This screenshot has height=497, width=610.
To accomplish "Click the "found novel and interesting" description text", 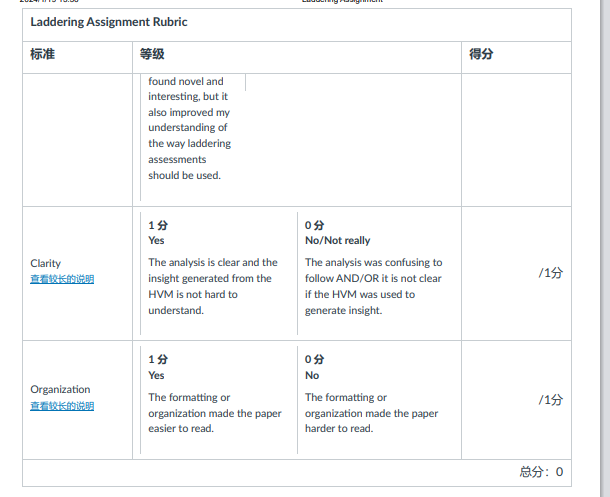I will (x=189, y=128).
